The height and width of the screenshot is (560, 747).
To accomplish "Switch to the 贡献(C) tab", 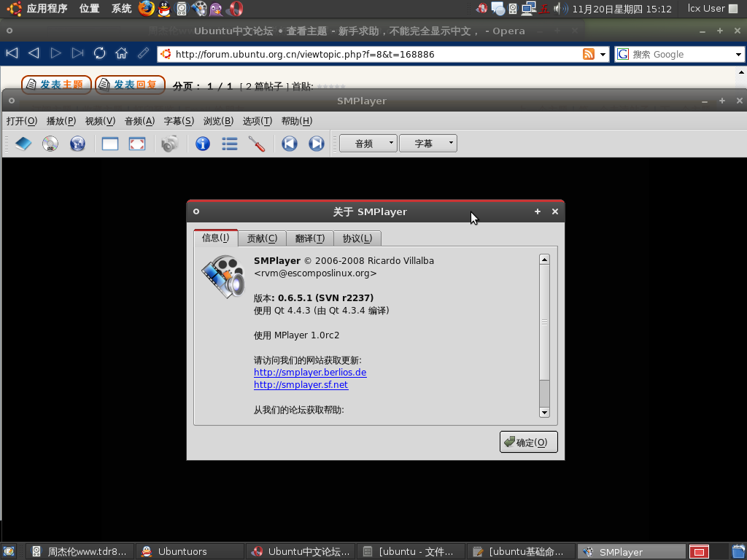I will pyautogui.click(x=262, y=238).
